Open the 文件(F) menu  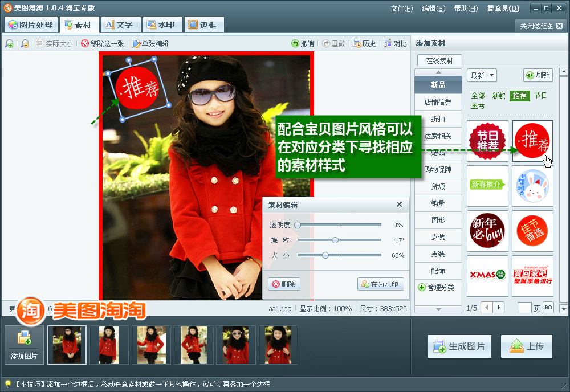click(402, 8)
